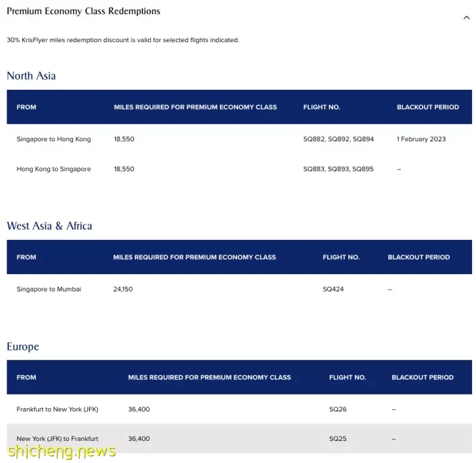This screenshot has height=463, width=476.
Task: Click 18,550 miles for Singapore to Hong Kong
Action: [124, 139]
